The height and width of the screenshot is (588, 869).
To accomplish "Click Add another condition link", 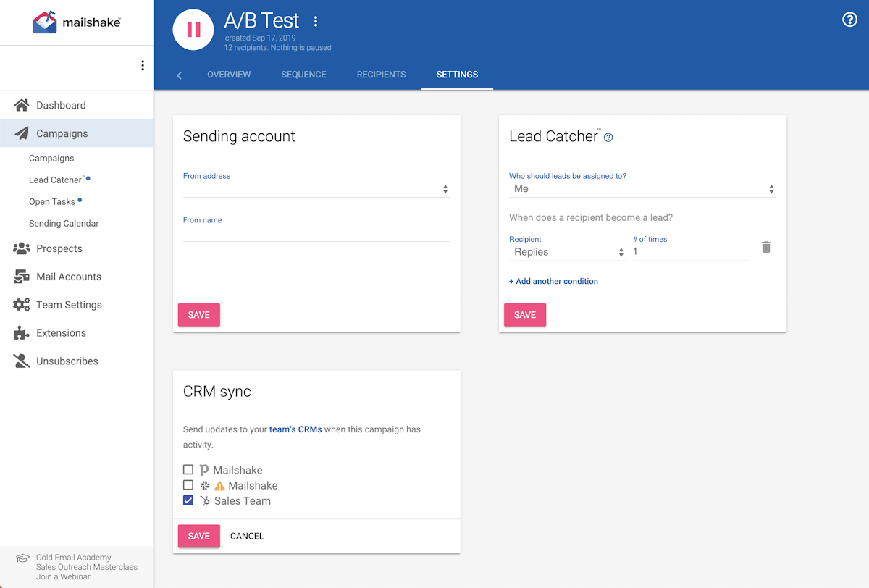I will tap(553, 281).
